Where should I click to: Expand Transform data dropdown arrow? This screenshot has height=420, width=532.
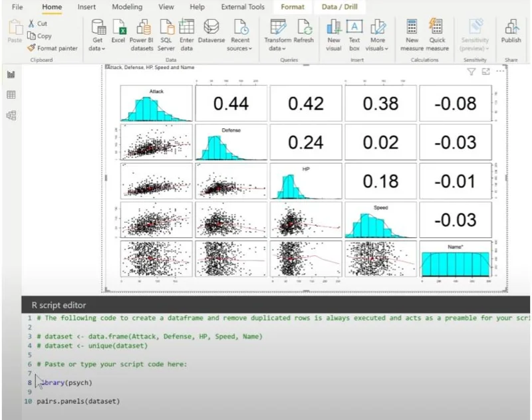[284, 49]
